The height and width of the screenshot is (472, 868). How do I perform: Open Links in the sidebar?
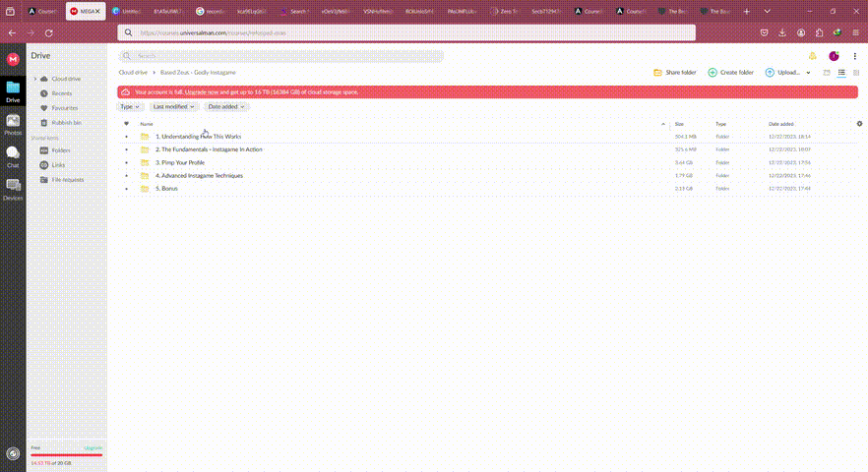(58, 165)
